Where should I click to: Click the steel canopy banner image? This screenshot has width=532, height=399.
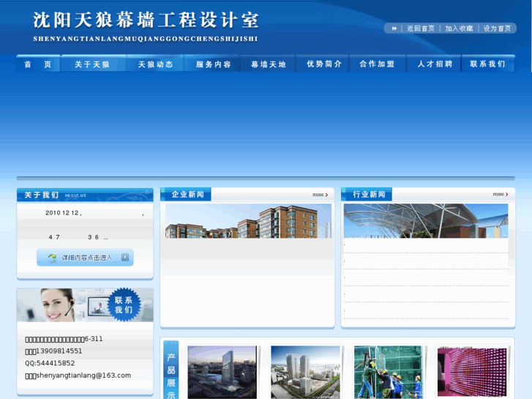426,220
